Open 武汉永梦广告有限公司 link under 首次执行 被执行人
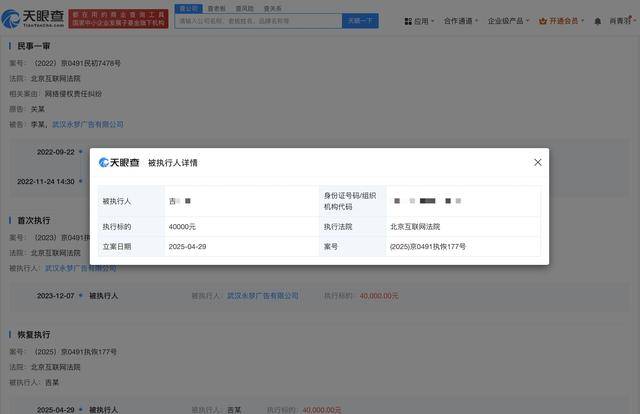This screenshot has height=414, width=640. (80, 268)
